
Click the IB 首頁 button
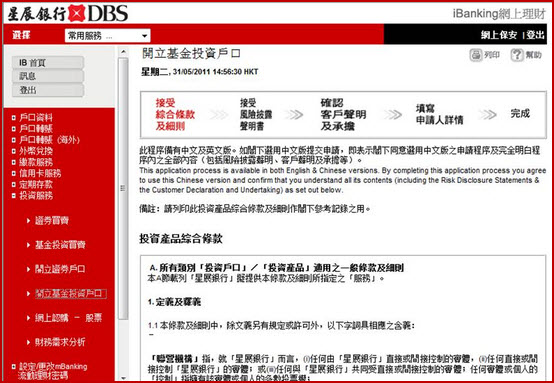(x=48, y=63)
